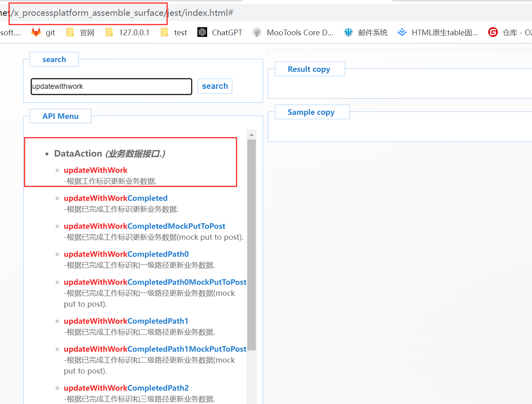532x404 pixels.
Task: Click the API menu scrollbar thumb
Action: [252, 245]
